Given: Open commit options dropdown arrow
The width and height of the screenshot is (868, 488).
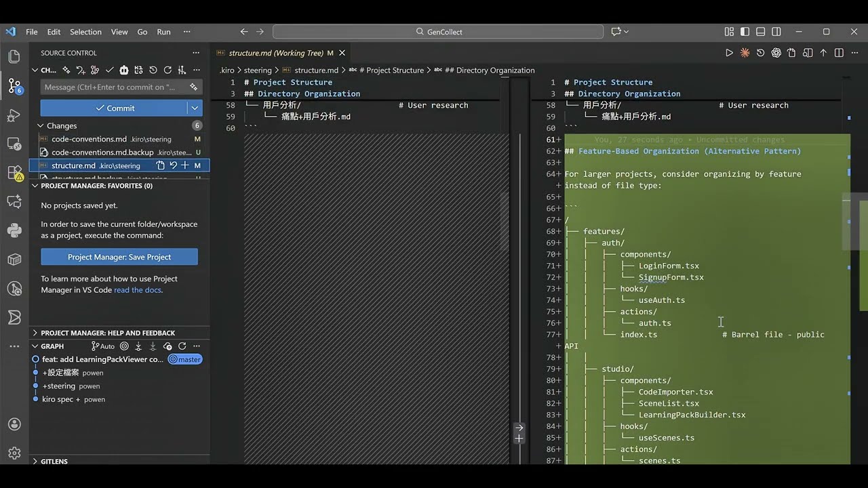Looking at the screenshot, I should click(x=195, y=108).
